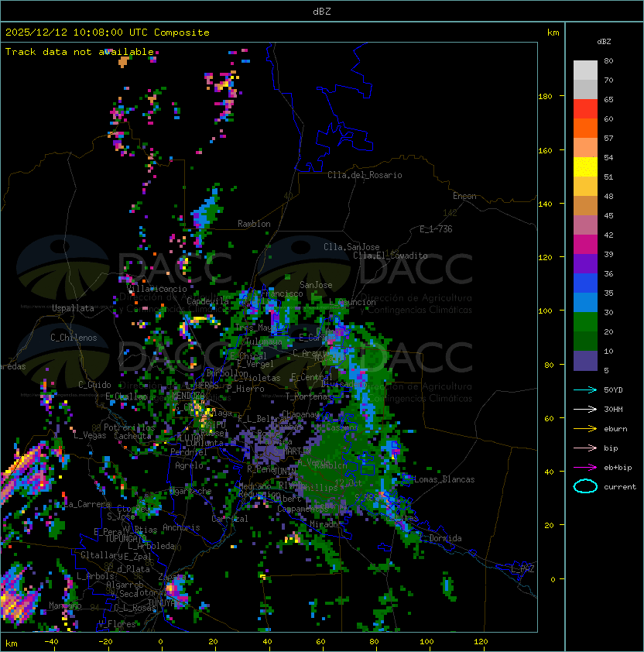
Task: Click the 'Encon' map label
Action: tap(464, 196)
